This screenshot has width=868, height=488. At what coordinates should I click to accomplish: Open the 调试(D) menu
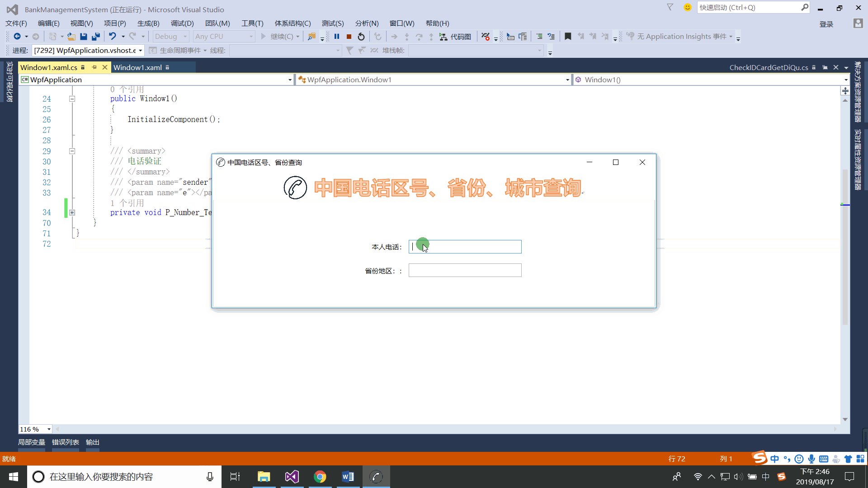pos(182,23)
